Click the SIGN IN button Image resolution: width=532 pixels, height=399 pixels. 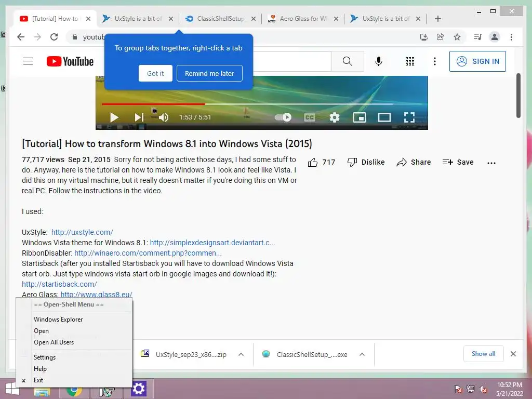coord(477,61)
